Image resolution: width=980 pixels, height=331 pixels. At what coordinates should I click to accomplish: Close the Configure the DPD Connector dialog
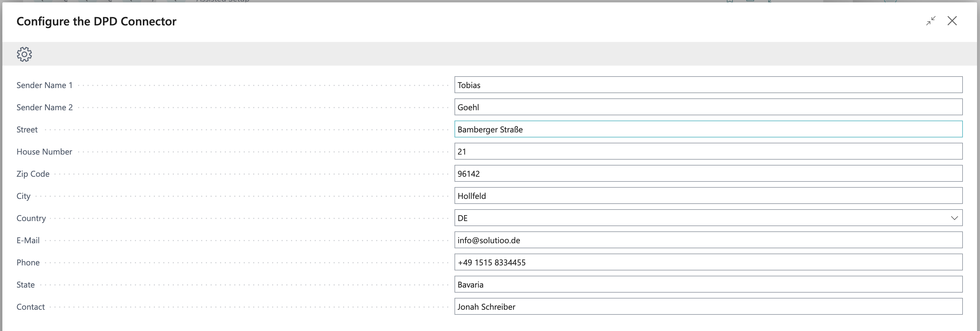coord(952,21)
